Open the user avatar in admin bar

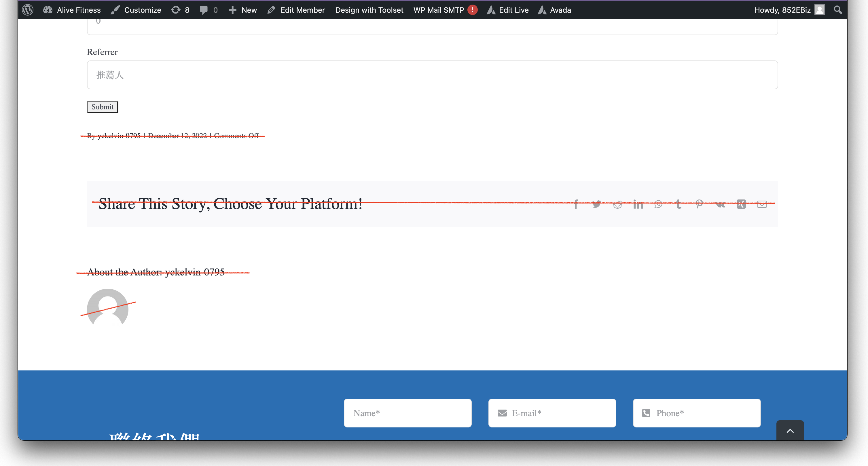[820, 10]
